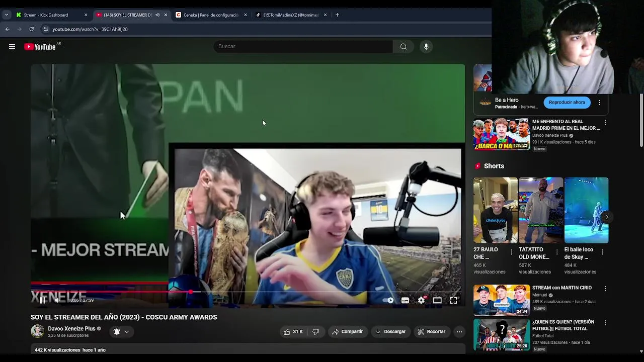
Task: Mute the YouTube tab via its audio icon
Action: [157, 15]
